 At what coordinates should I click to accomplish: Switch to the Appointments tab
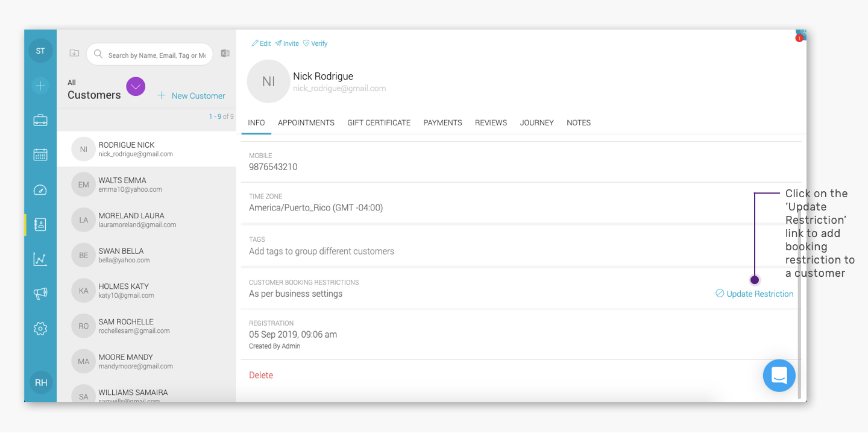coord(306,122)
